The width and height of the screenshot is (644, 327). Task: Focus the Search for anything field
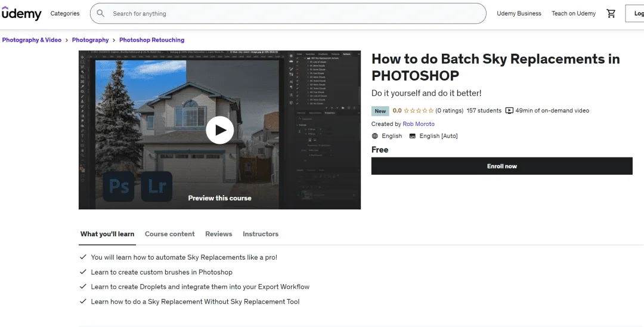point(288,14)
